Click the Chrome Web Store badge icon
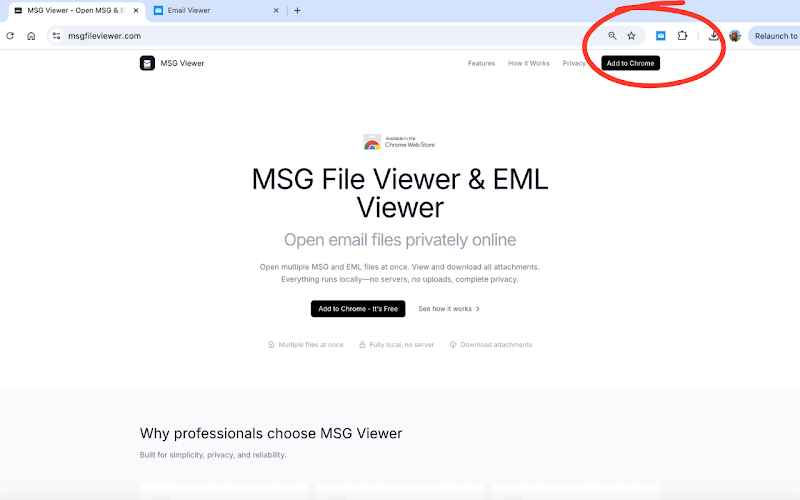 click(372, 142)
